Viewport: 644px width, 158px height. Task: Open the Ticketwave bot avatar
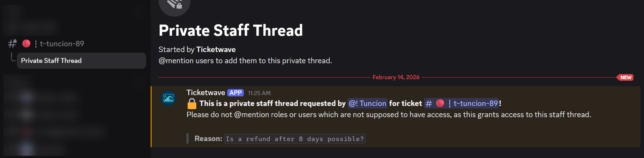pos(168,98)
